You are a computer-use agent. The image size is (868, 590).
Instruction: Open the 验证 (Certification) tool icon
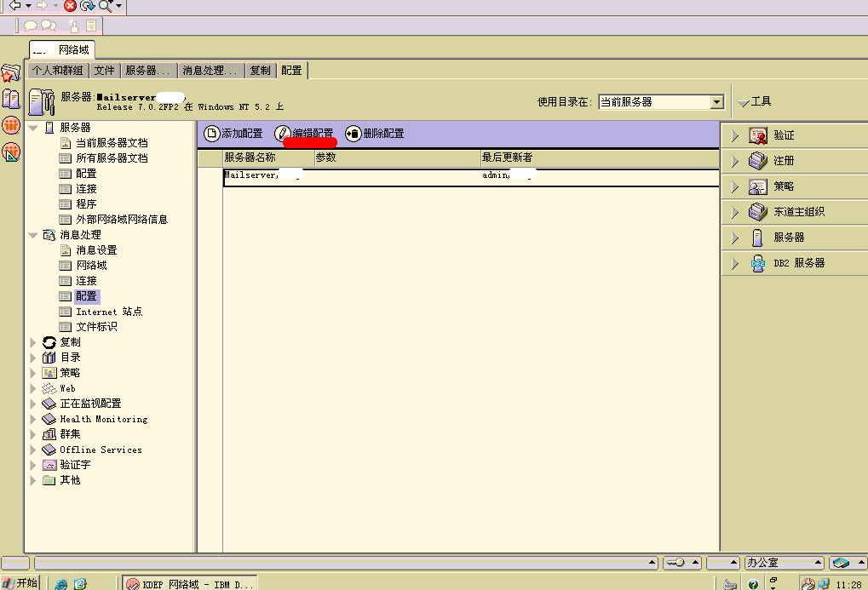[757, 135]
